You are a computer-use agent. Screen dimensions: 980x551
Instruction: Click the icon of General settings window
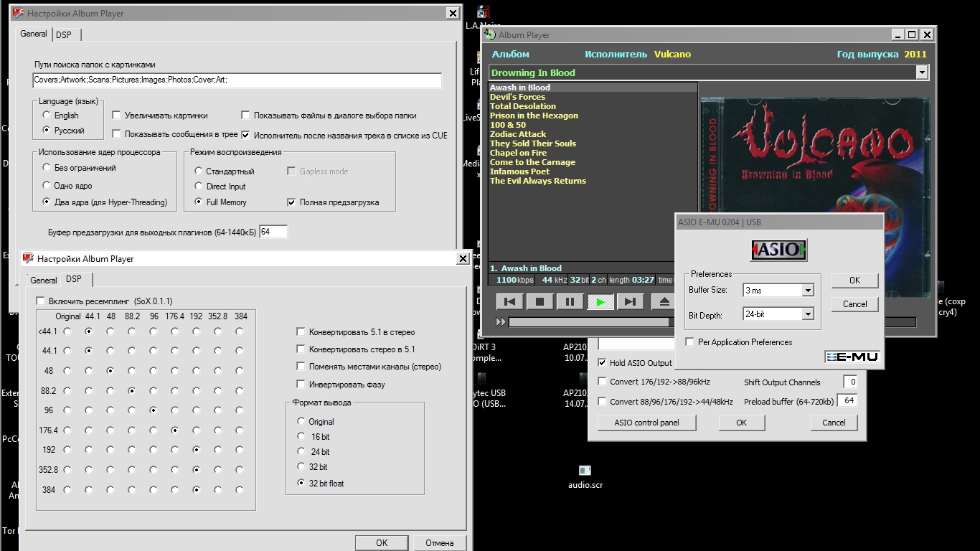pos(19,13)
